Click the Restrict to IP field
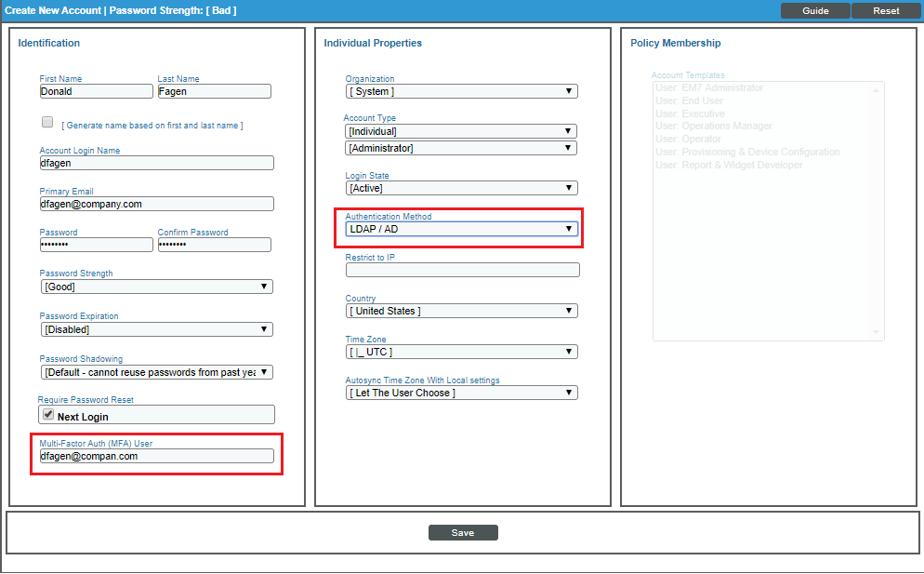 pos(462,270)
